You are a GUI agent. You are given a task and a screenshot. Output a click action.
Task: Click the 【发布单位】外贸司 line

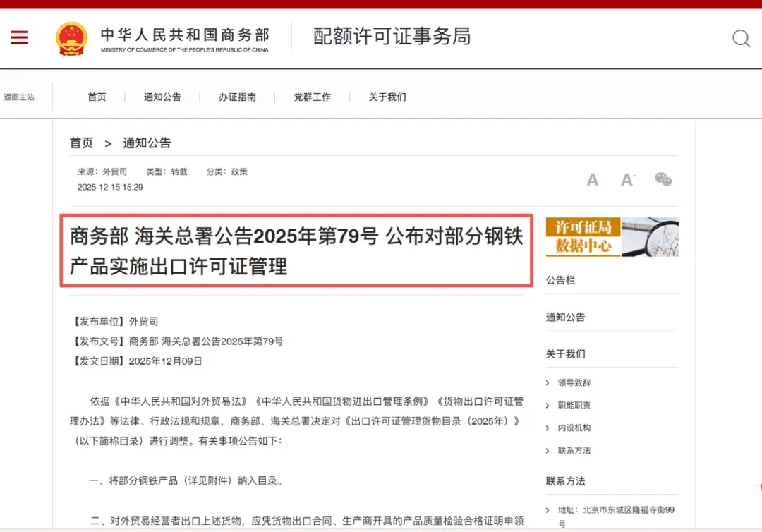[115, 322]
